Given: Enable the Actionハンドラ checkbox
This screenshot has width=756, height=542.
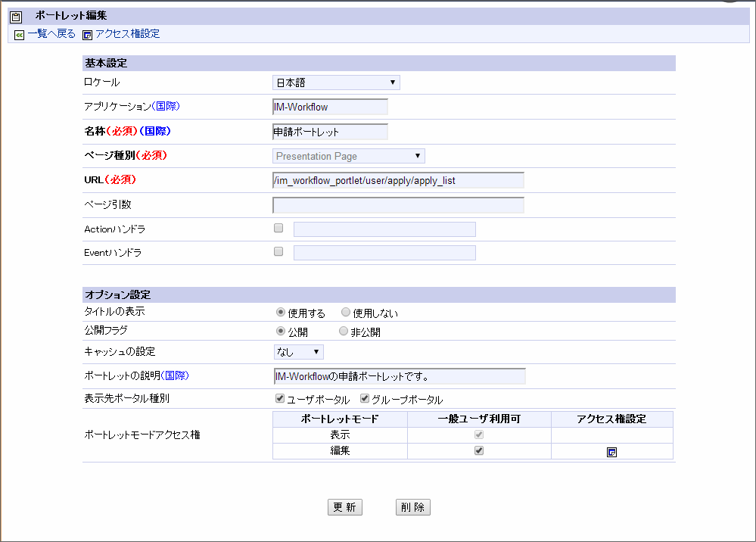Looking at the screenshot, I should tap(278, 228).
